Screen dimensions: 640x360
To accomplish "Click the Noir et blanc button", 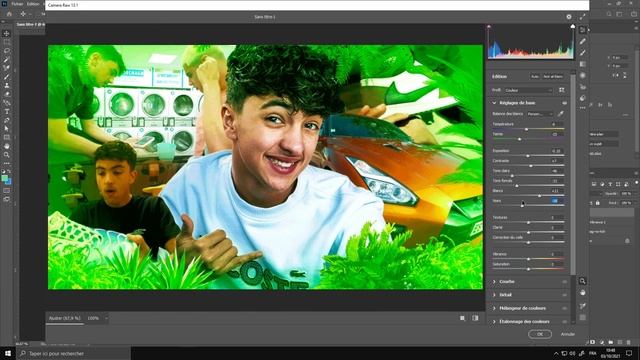I will click(x=553, y=76).
